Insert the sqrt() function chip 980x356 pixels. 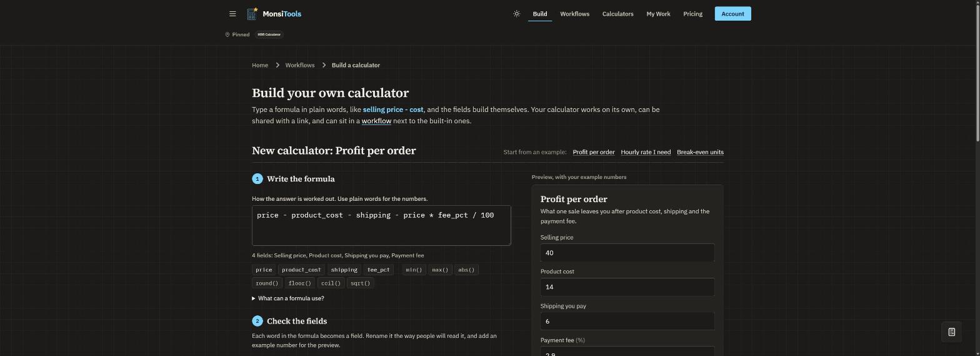coord(360,283)
